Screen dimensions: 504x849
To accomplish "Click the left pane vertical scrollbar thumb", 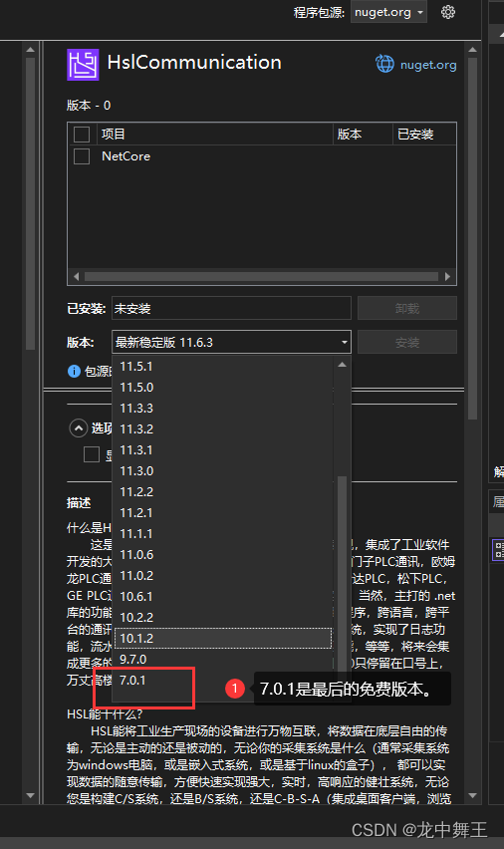I will pos(30,203).
